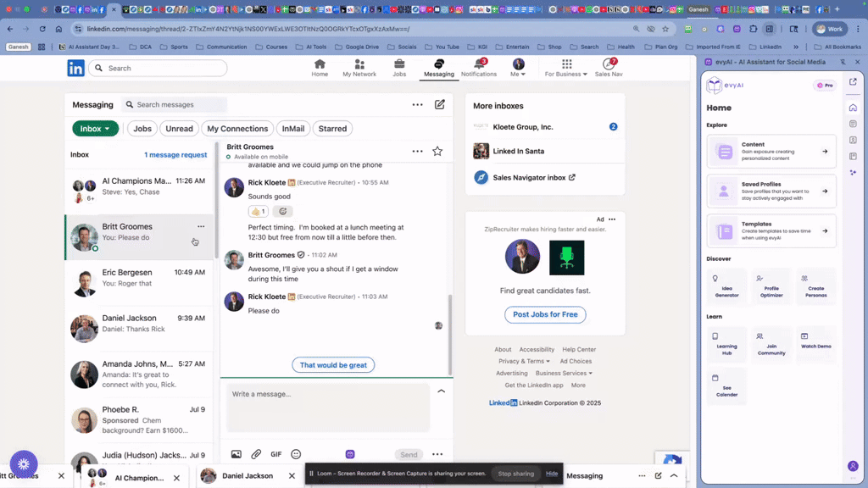Open messaging options three-dot menu
The height and width of the screenshot is (488, 868).
pyautogui.click(x=417, y=104)
